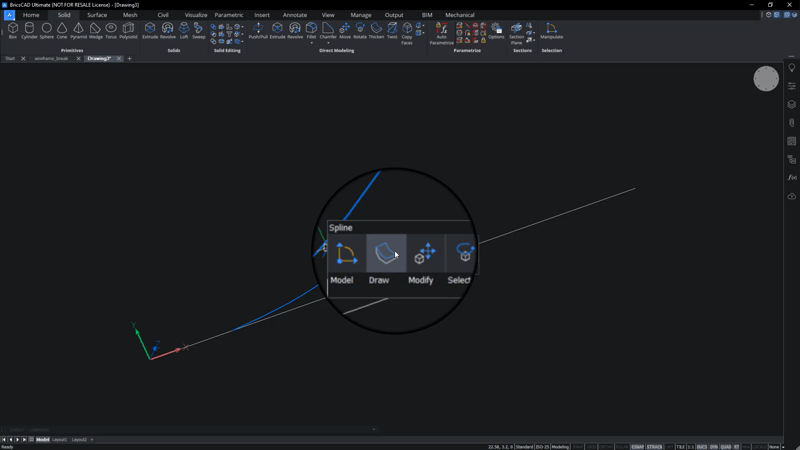Viewport: 800px width, 450px height.
Task: Select the Twist tool
Action: coord(392,30)
